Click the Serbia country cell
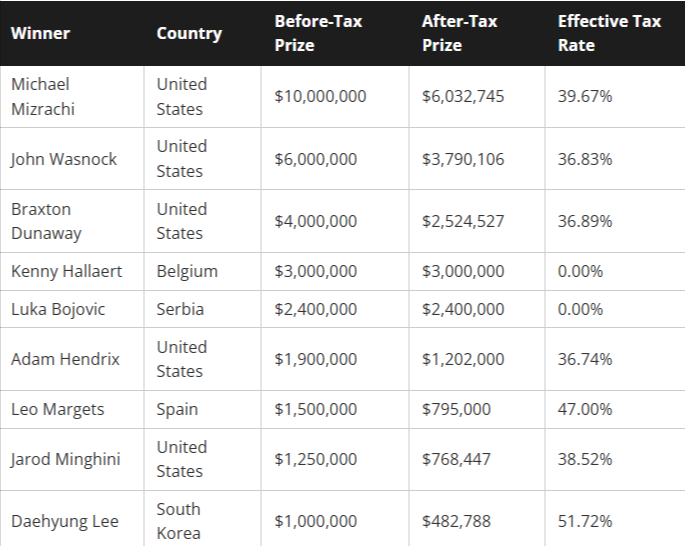This screenshot has height=546, width=685. click(180, 309)
